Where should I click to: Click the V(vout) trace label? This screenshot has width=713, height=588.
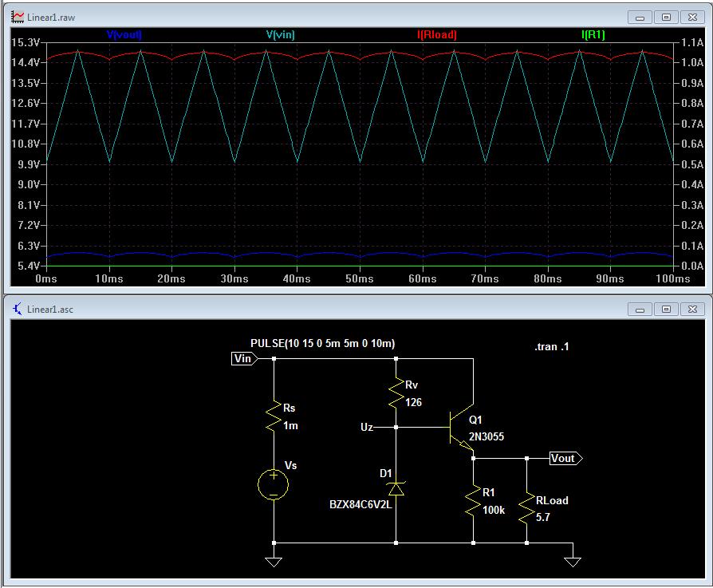[x=124, y=34]
